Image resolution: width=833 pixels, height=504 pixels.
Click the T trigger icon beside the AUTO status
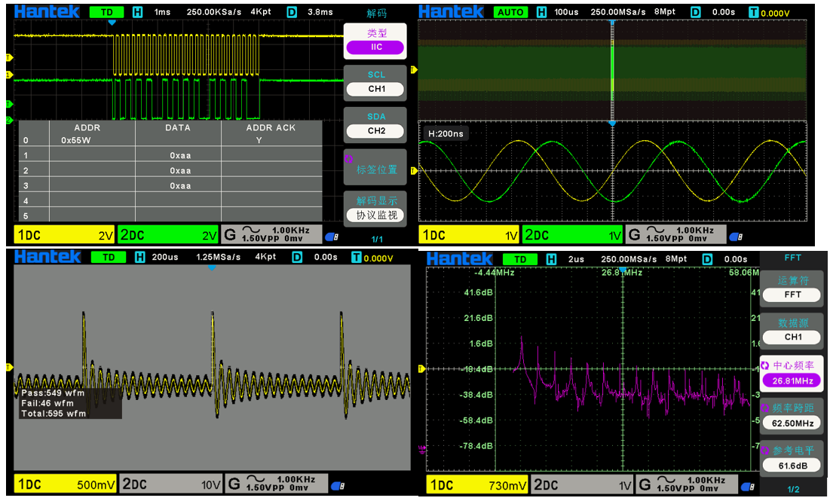tap(754, 13)
